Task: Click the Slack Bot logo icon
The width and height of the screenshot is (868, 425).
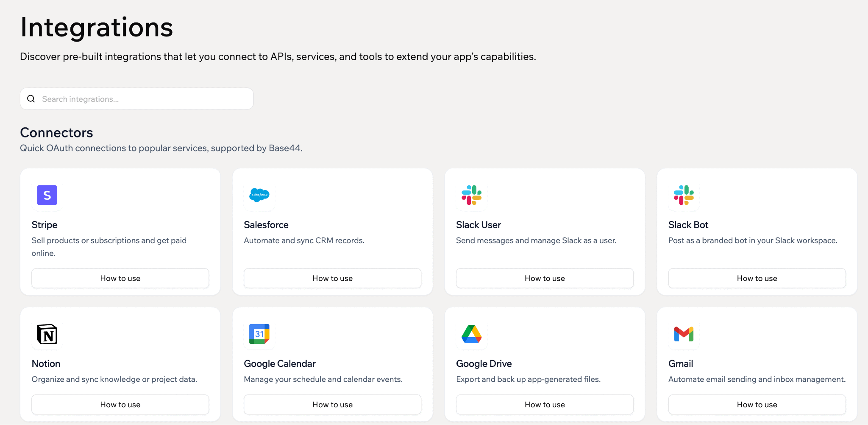Action: [x=684, y=195]
